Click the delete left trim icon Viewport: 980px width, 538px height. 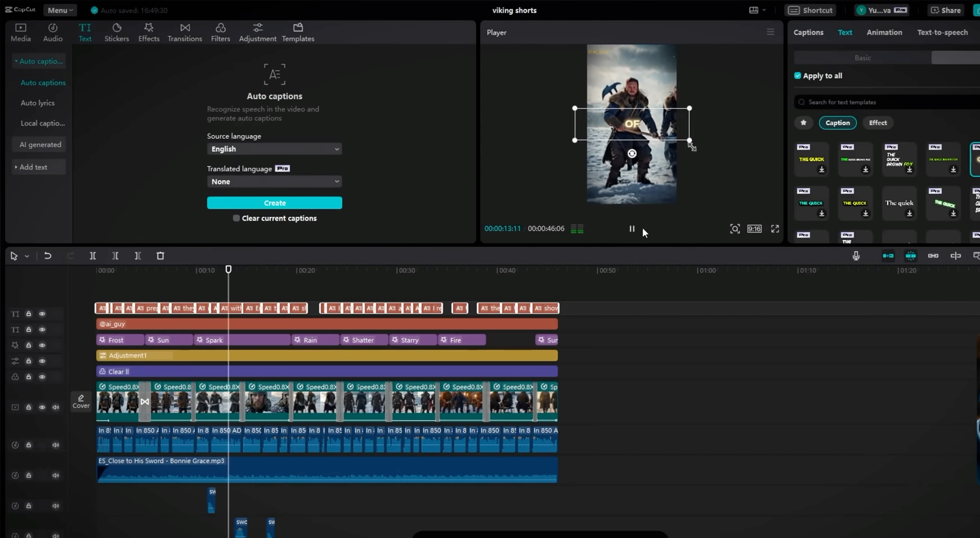115,256
